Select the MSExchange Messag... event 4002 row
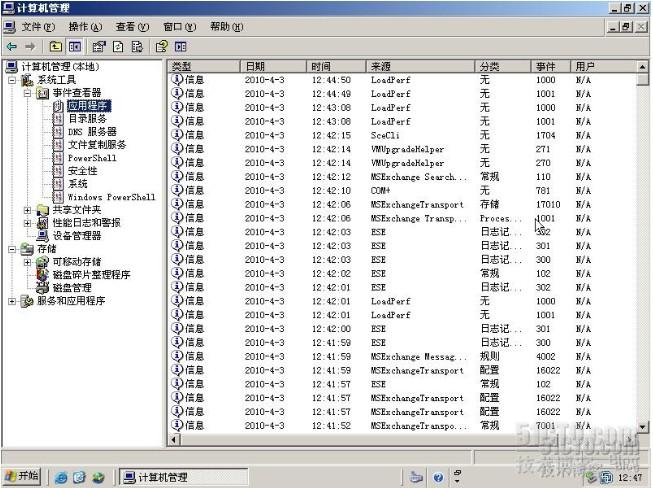 (x=402, y=357)
